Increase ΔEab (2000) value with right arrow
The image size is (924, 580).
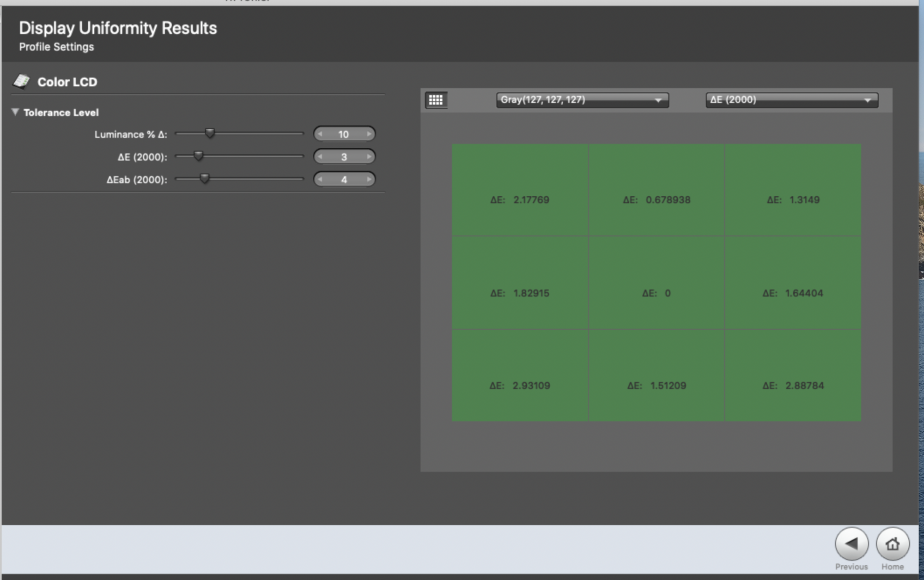369,179
